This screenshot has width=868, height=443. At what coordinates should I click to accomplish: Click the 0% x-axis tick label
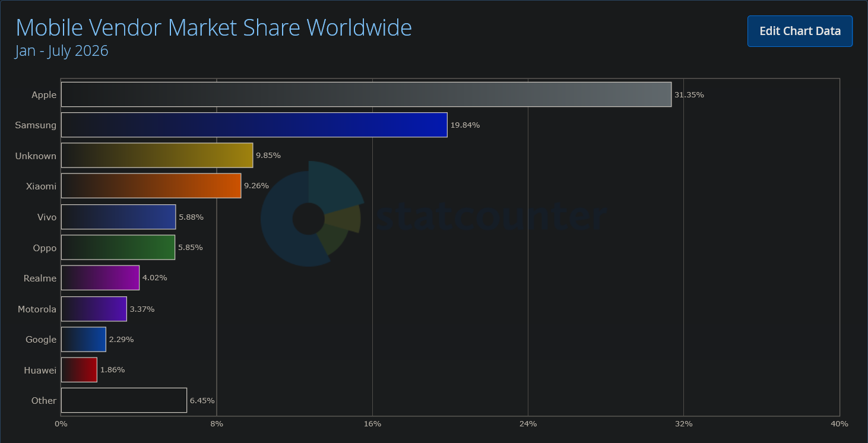61,424
